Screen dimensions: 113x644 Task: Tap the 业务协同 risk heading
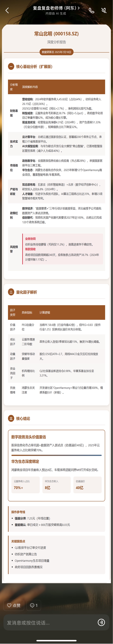(30, 239)
